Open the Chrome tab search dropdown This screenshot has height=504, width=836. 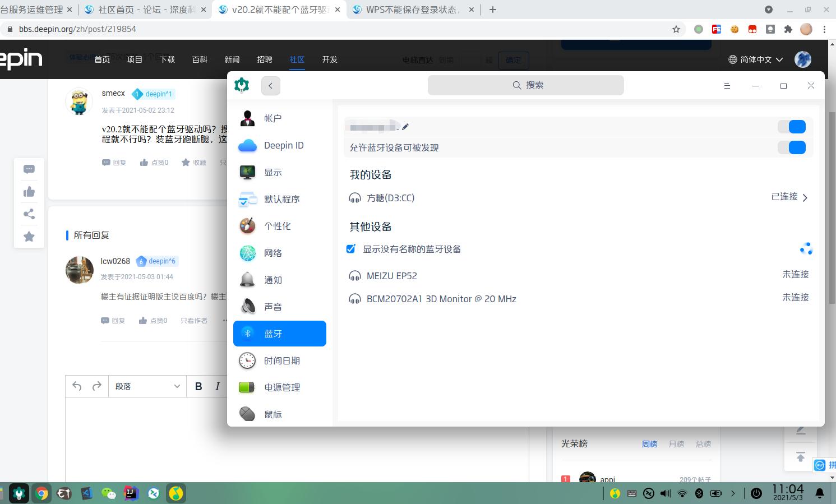pyautogui.click(x=769, y=10)
